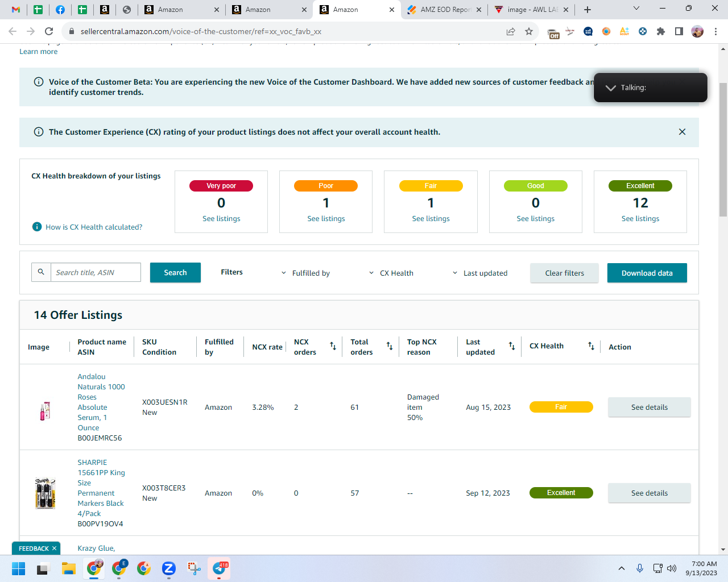Collapse the Talking overlay chevron
This screenshot has width=728, height=582.
610,88
